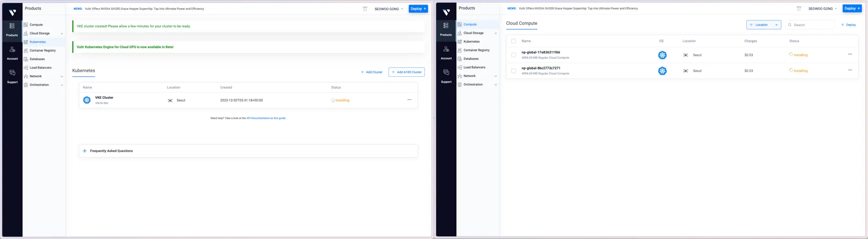The width and height of the screenshot is (868, 239).
Task: Click Deploy + button in left window header
Action: click(x=418, y=9)
